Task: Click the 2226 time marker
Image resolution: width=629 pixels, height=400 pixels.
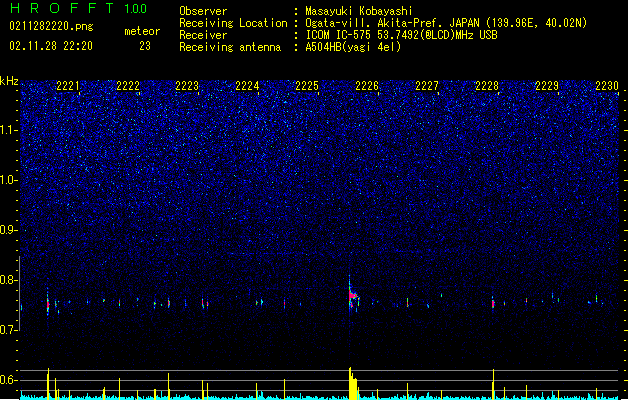Action: tap(367, 86)
